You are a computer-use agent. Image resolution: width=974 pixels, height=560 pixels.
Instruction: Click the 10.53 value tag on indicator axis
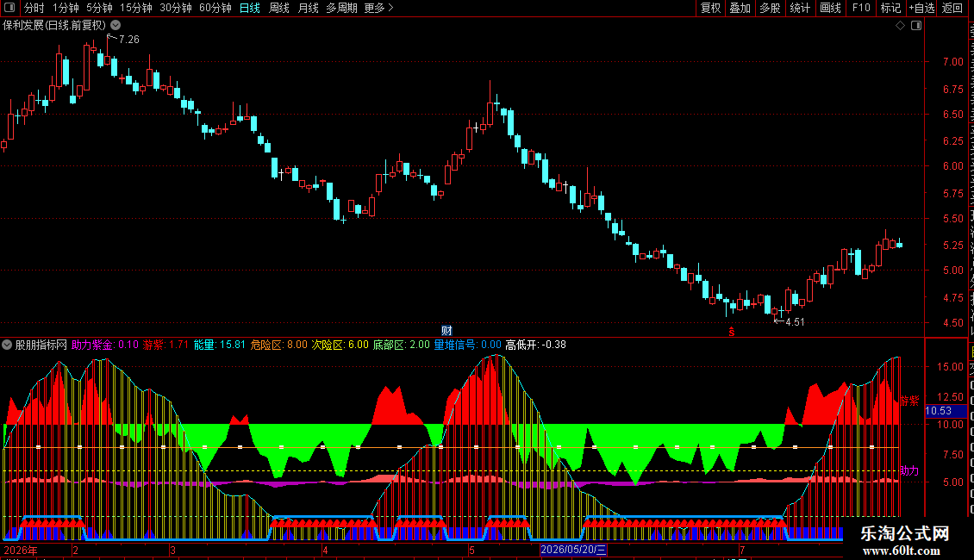tap(946, 410)
